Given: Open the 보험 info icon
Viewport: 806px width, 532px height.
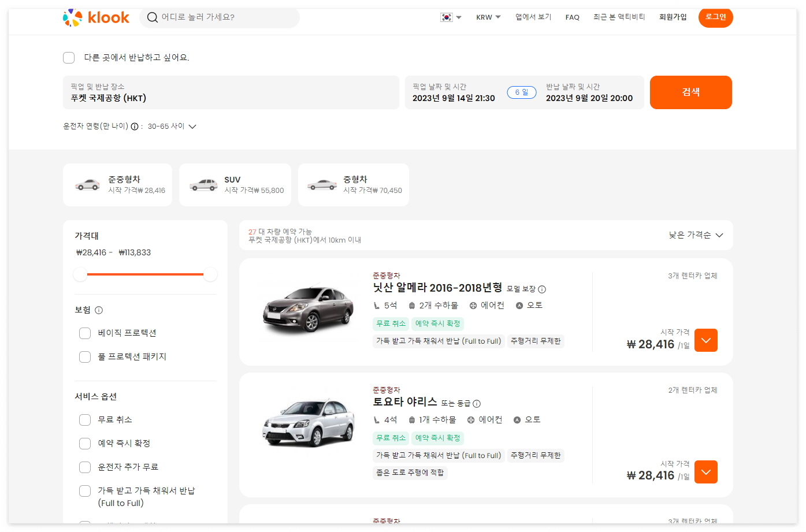Looking at the screenshot, I should click(99, 310).
